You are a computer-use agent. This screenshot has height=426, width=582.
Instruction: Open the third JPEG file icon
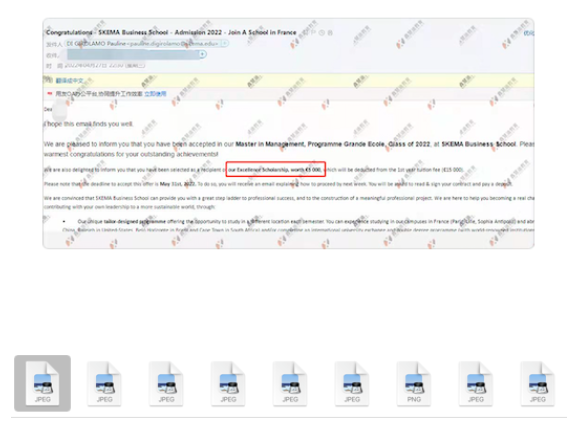pos(166,383)
